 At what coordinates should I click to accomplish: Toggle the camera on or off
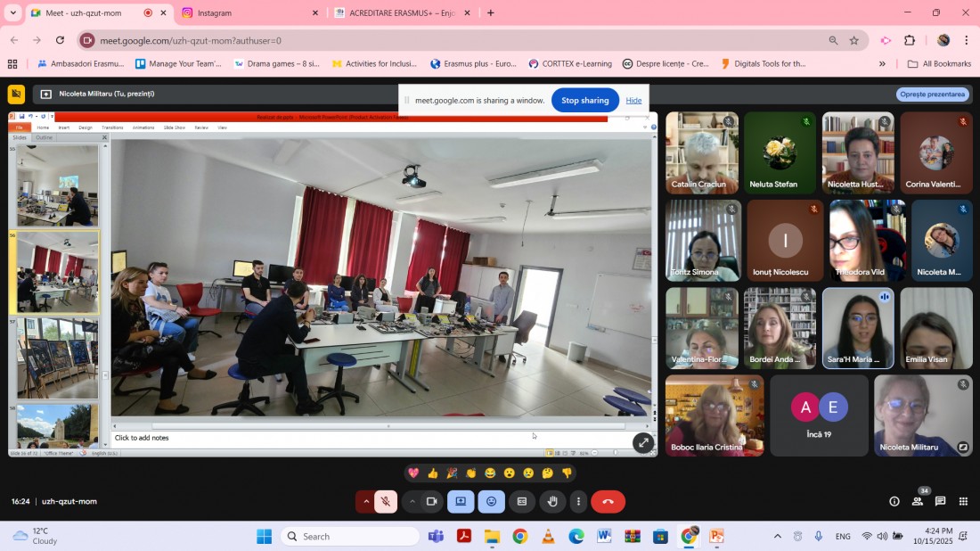pyautogui.click(x=431, y=502)
